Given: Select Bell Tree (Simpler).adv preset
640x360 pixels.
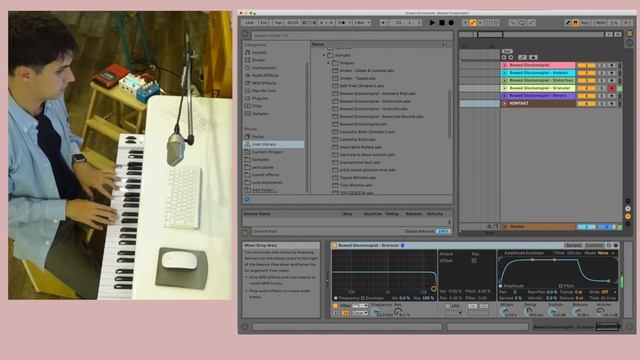Looking at the screenshot, I should click(362, 86).
